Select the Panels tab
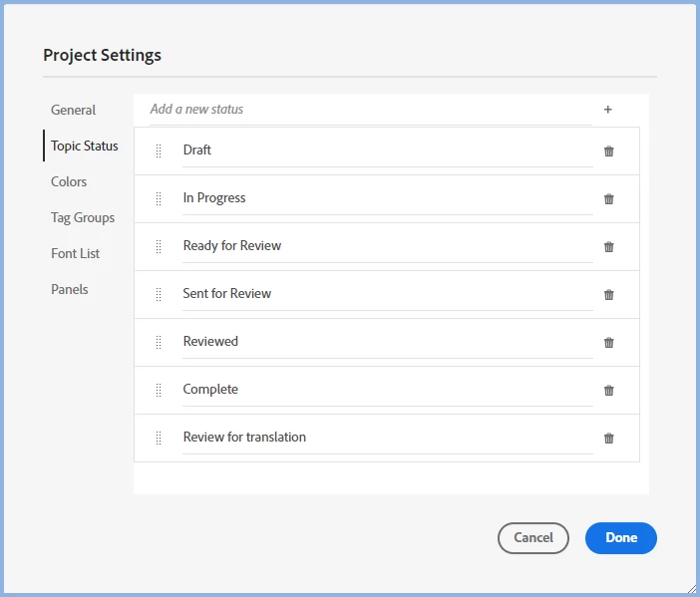 point(70,289)
